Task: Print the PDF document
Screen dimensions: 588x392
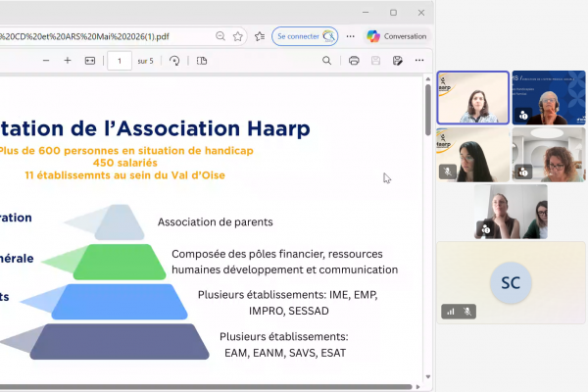Action: point(354,61)
